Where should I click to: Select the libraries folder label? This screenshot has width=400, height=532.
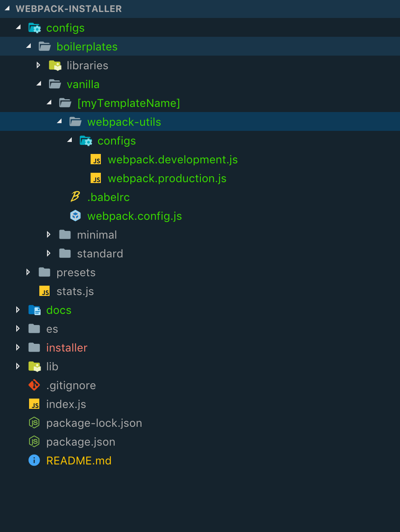[x=88, y=65]
